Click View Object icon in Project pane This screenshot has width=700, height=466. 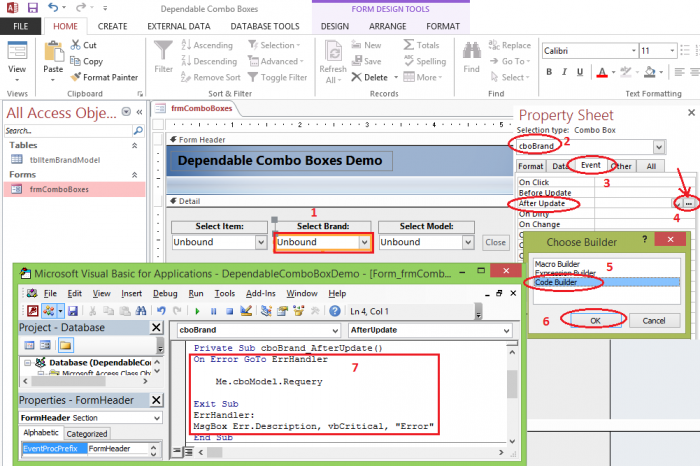[45, 345]
